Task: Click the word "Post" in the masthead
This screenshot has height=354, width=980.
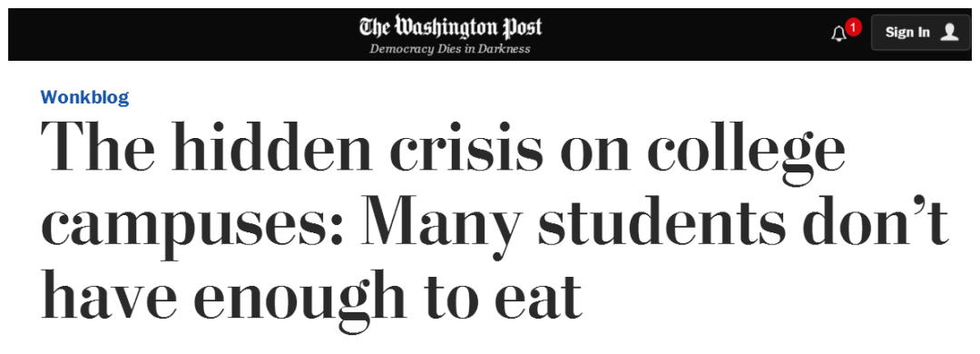Action: 522,27
